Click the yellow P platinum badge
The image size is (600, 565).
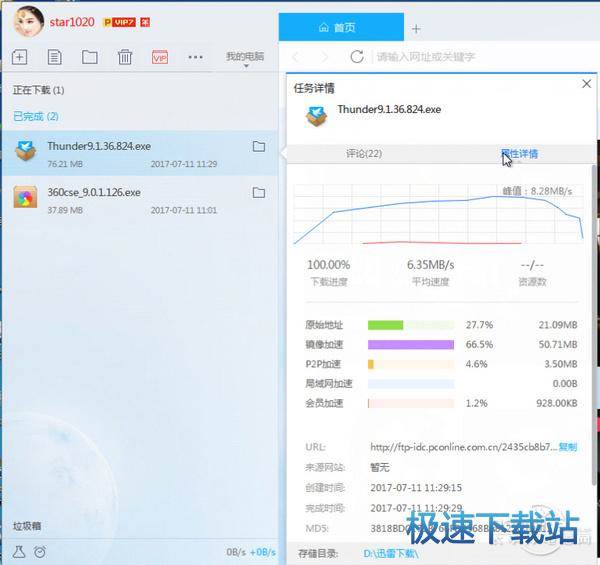[x=107, y=23]
